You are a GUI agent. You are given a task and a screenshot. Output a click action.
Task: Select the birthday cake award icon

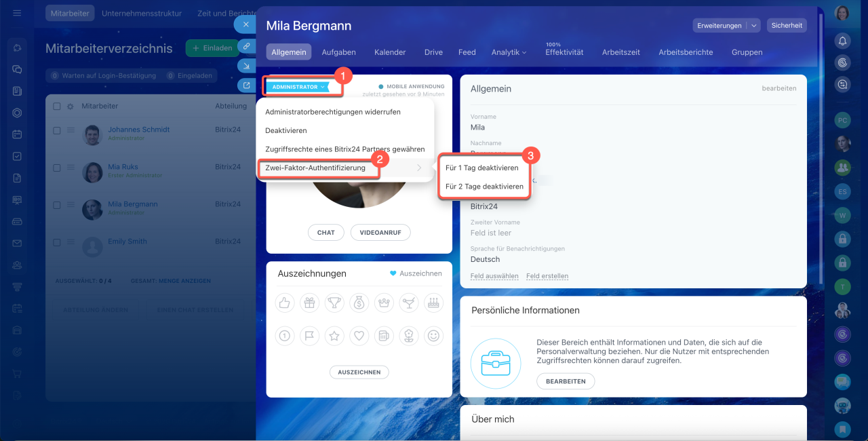point(433,303)
